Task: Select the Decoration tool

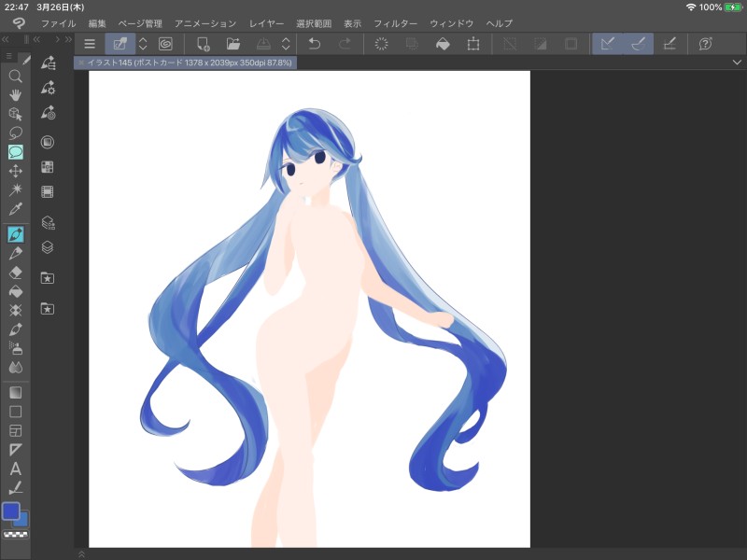Action: click(x=15, y=311)
